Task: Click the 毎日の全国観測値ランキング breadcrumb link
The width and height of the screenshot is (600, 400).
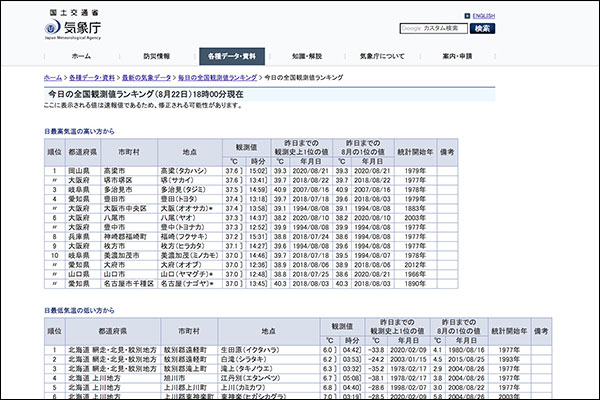Action: click(x=214, y=77)
